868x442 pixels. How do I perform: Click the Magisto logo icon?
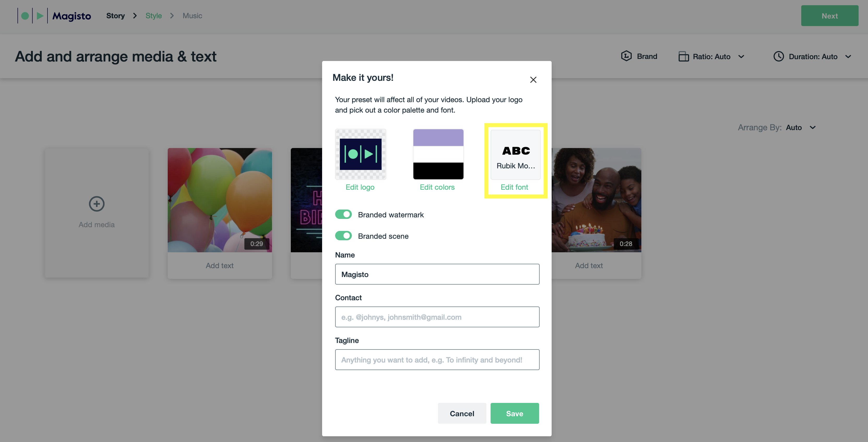click(x=32, y=15)
